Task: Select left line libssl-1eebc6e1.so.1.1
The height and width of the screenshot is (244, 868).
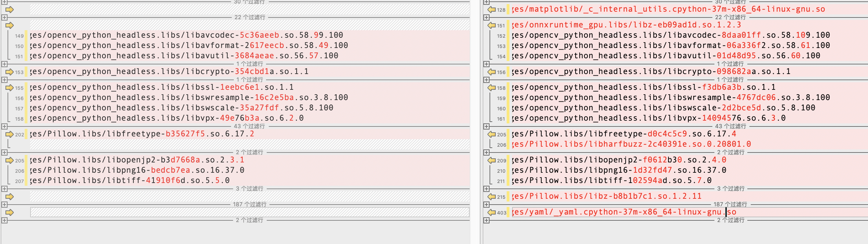Action: point(250,87)
